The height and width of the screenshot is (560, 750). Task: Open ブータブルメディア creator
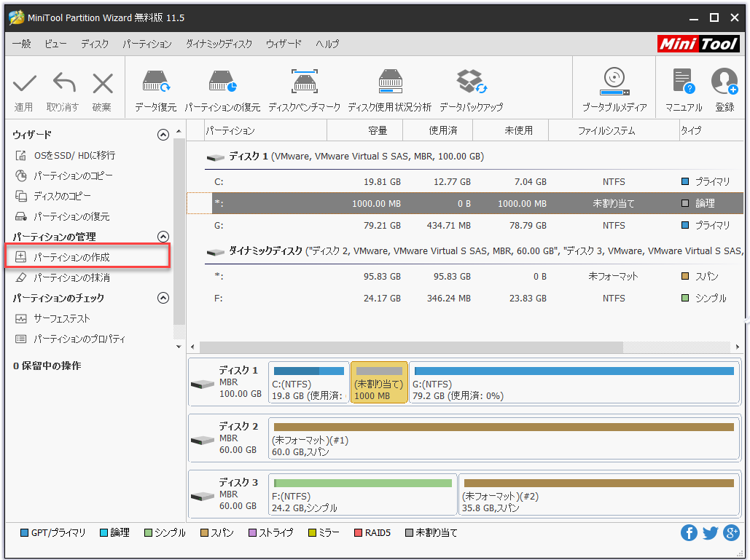(x=614, y=87)
